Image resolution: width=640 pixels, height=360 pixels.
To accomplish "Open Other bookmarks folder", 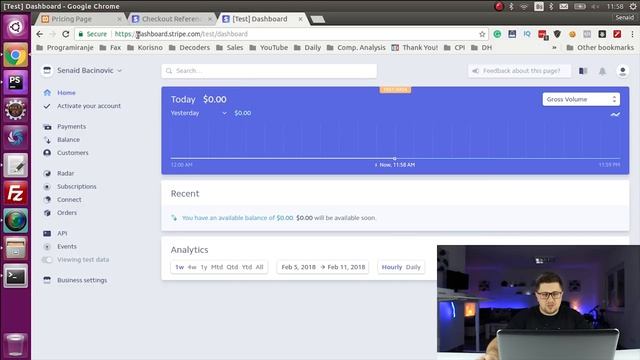I will coord(600,48).
